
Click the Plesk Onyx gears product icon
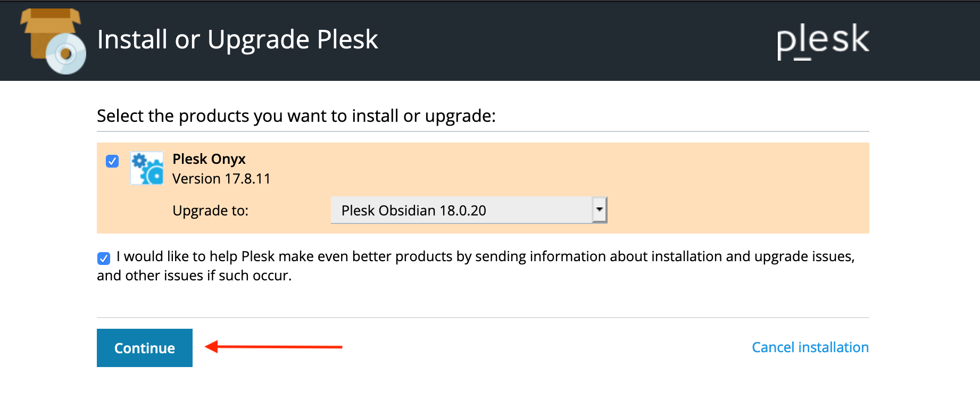point(147,168)
